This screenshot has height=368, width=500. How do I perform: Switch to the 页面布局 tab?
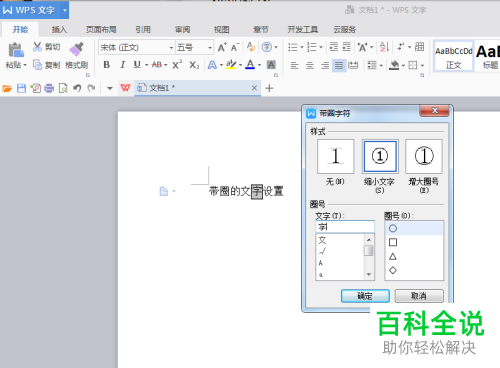coord(101,30)
